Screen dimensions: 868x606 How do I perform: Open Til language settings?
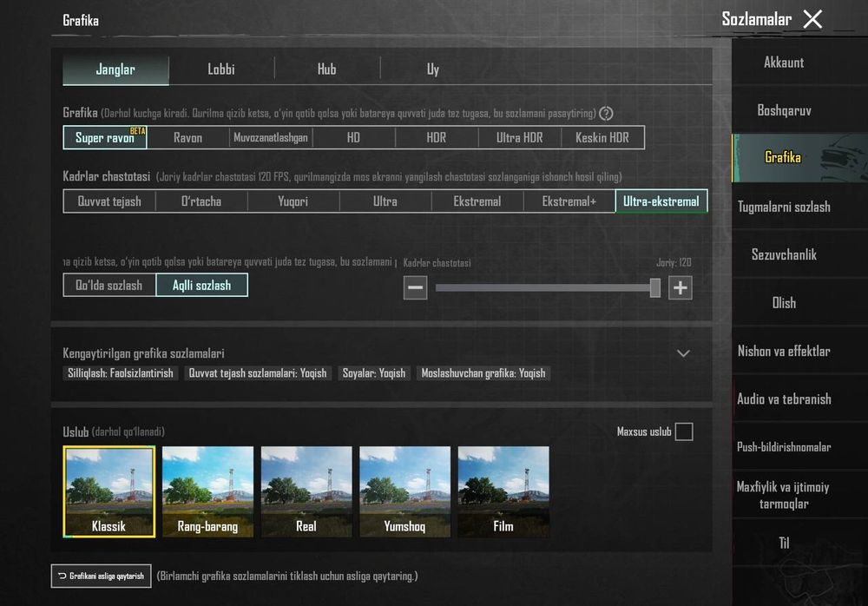800,543
